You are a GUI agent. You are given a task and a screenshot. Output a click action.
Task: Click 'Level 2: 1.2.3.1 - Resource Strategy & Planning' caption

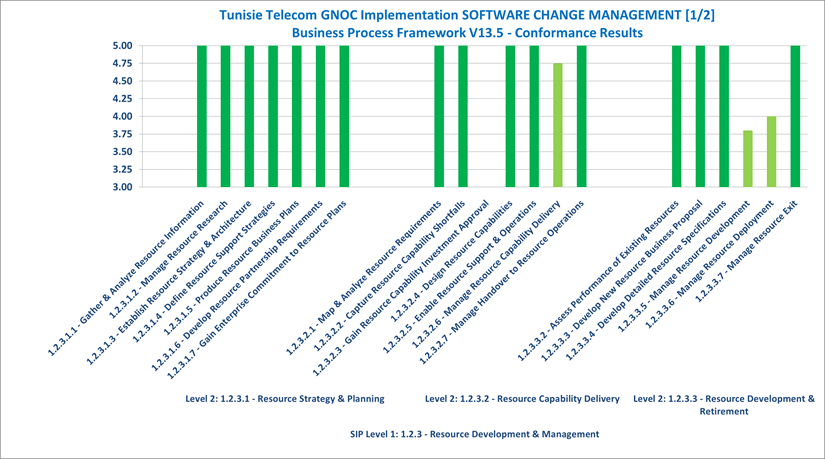click(285, 398)
